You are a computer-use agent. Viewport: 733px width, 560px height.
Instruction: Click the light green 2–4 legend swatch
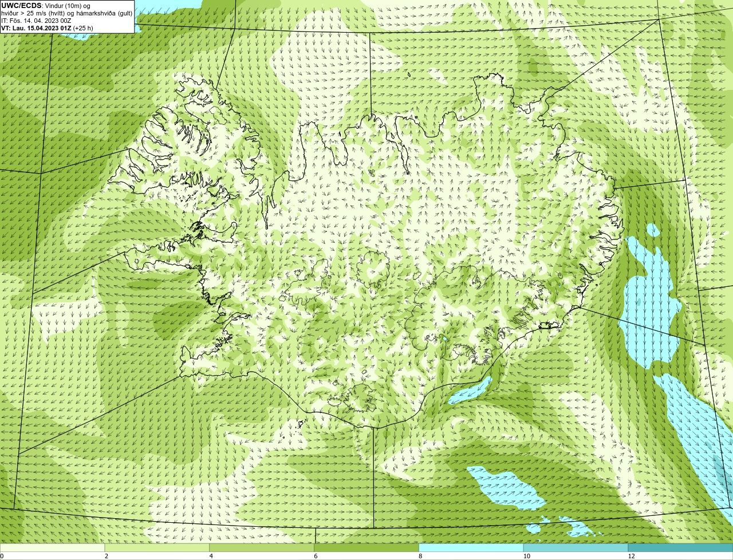pos(157,547)
